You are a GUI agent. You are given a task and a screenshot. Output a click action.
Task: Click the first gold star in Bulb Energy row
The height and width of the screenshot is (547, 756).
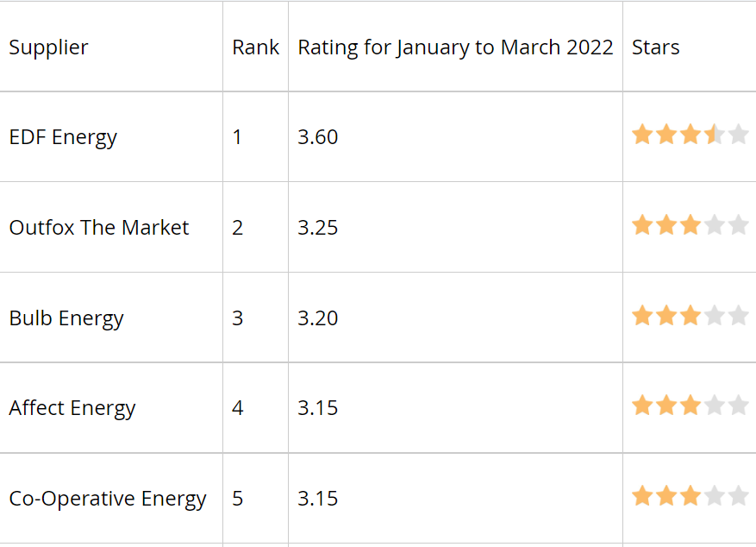643,316
